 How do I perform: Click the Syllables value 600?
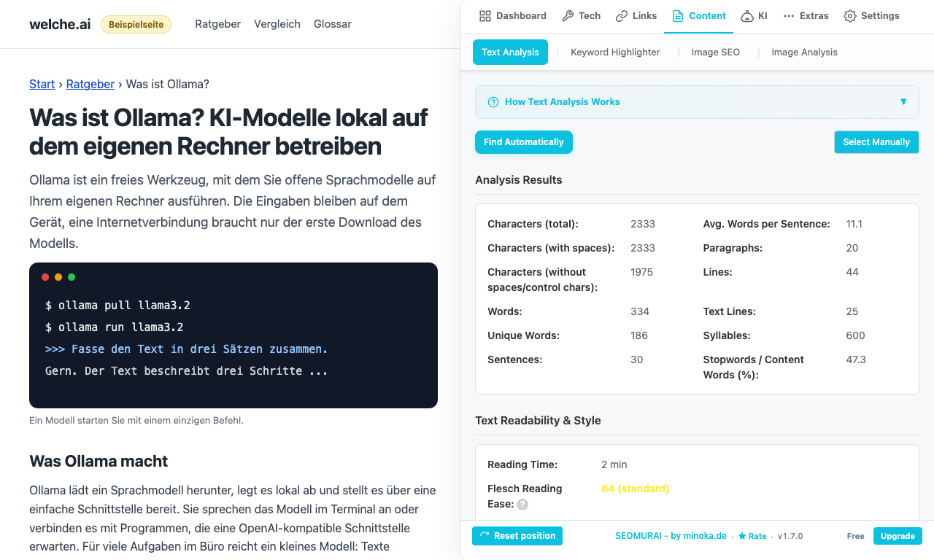(x=856, y=335)
